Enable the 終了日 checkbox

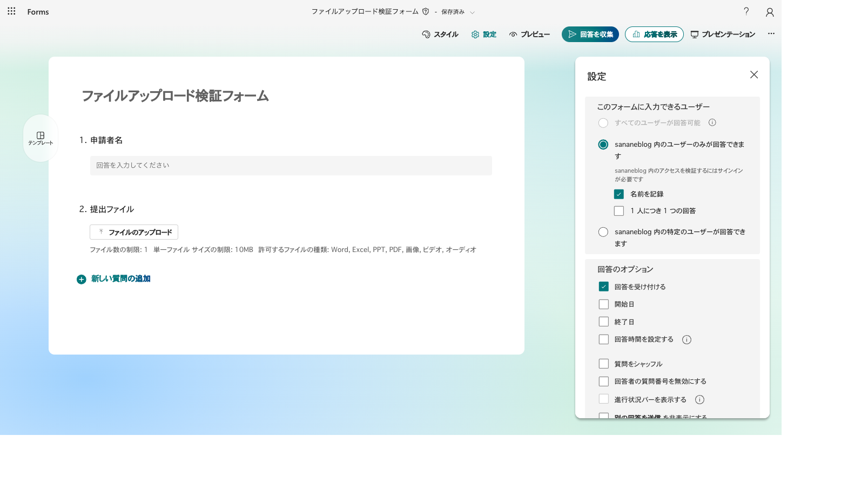point(604,322)
